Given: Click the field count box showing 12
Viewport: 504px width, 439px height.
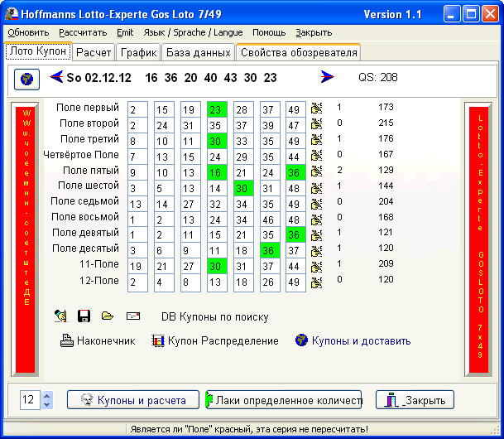Looking at the screenshot, I should pos(30,400).
